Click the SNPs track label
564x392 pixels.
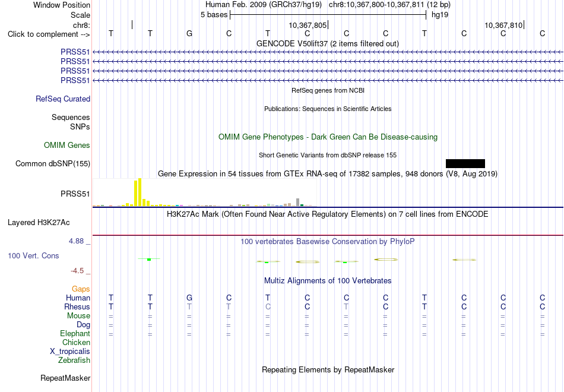tap(80, 127)
